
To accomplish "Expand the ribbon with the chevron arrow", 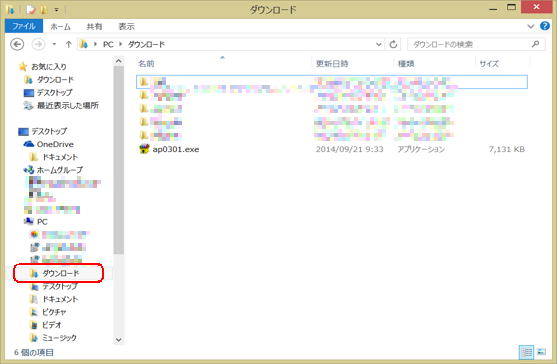I will pyautogui.click(x=531, y=26).
